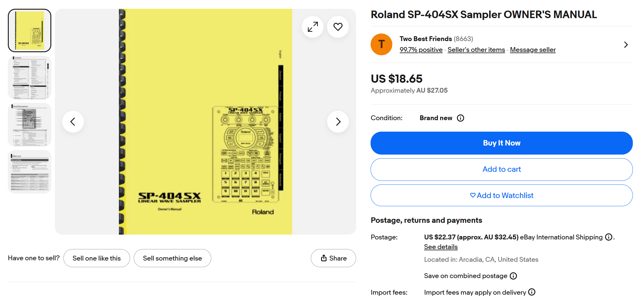Add this item to Watchlist

502,196
